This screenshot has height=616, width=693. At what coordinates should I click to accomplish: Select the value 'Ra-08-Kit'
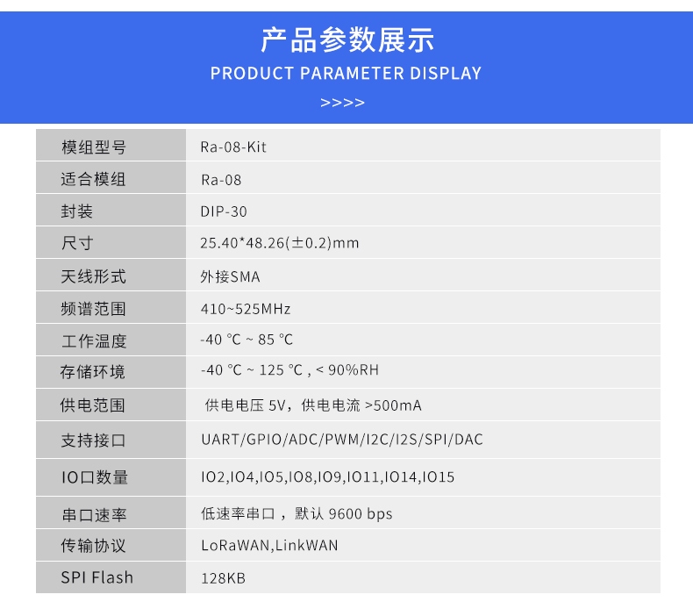(x=233, y=147)
